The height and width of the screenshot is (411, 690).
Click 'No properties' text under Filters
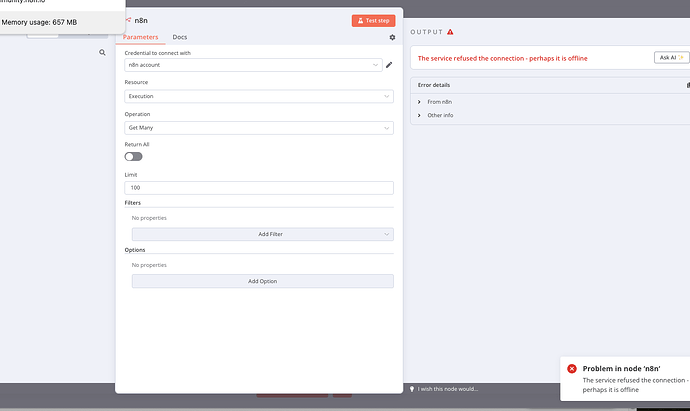pyautogui.click(x=149, y=218)
